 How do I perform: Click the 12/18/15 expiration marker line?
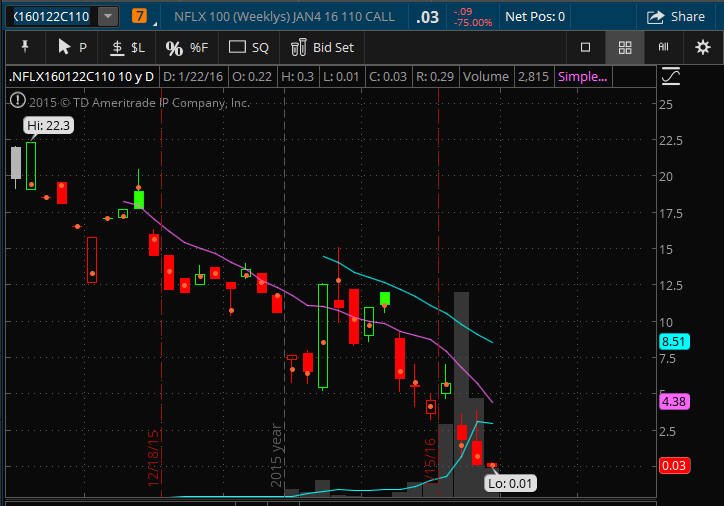coord(161,291)
